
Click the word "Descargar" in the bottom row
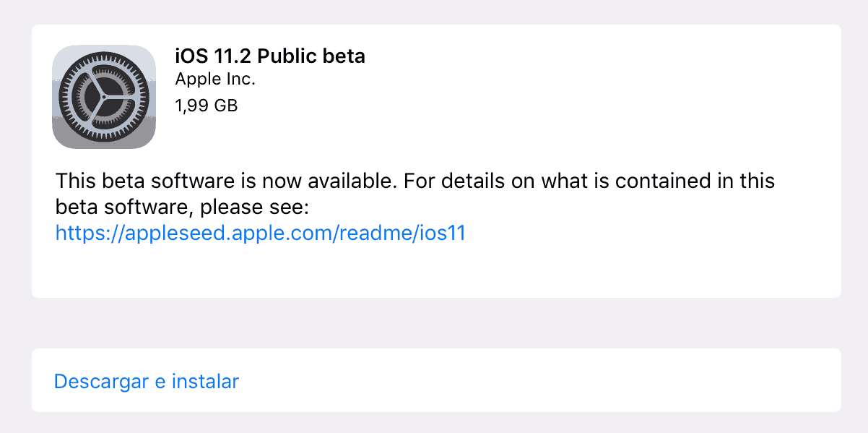click(x=102, y=382)
